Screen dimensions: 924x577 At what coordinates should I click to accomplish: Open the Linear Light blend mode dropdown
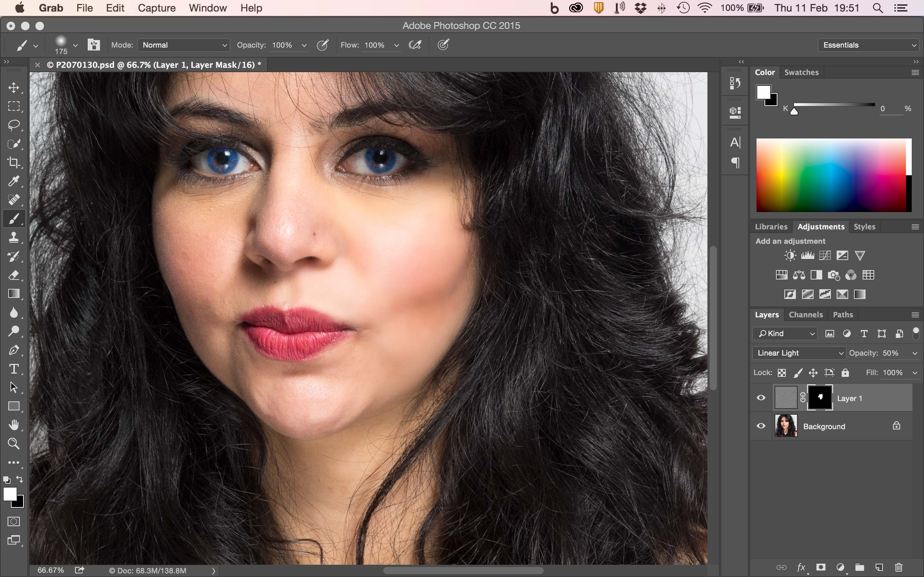click(799, 353)
